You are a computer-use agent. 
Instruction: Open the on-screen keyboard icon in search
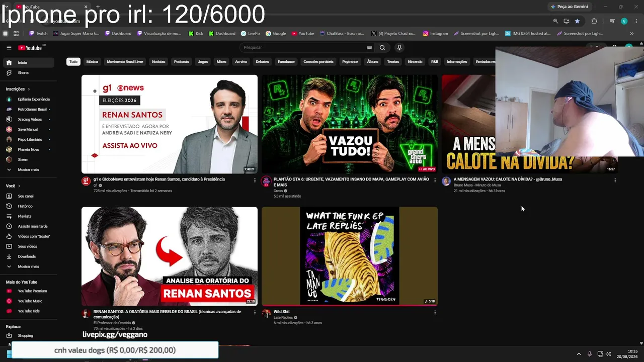coord(369,48)
